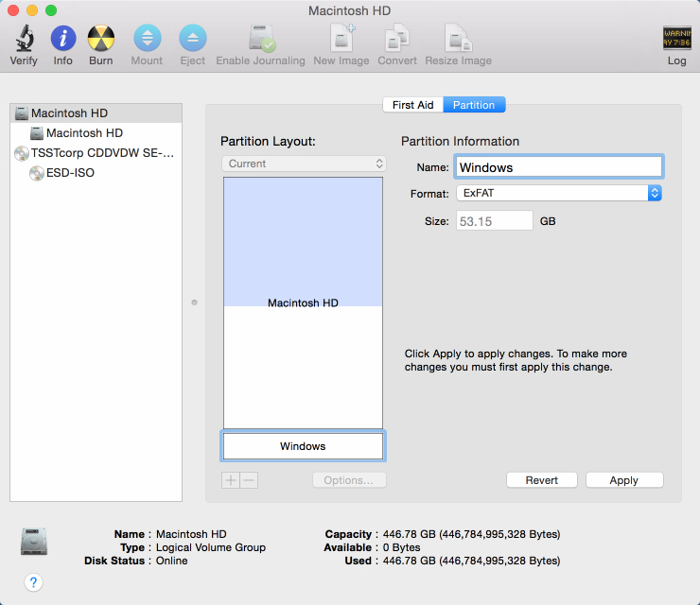Select the Windows partition block
This screenshot has width=700, height=605.
(303, 446)
